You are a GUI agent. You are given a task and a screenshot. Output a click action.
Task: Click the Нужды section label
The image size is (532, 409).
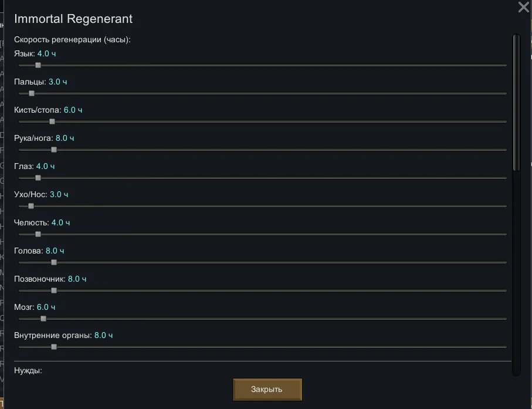(x=28, y=371)
